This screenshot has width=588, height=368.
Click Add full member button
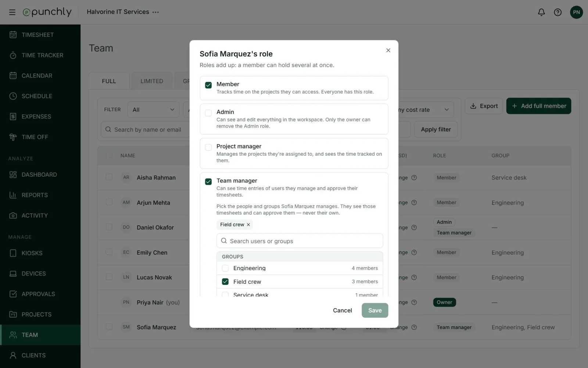click(x=538, y=106)
